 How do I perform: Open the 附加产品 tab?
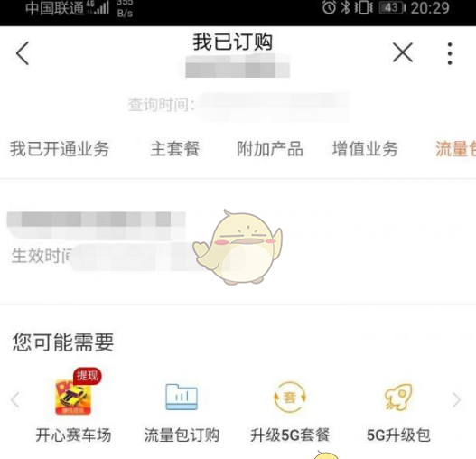270,149
